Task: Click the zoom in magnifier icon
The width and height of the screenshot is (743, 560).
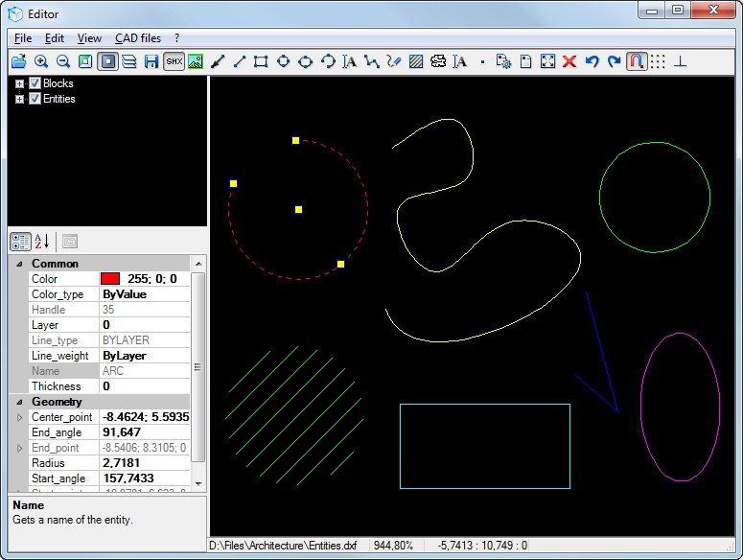Action: click(41, 61)
